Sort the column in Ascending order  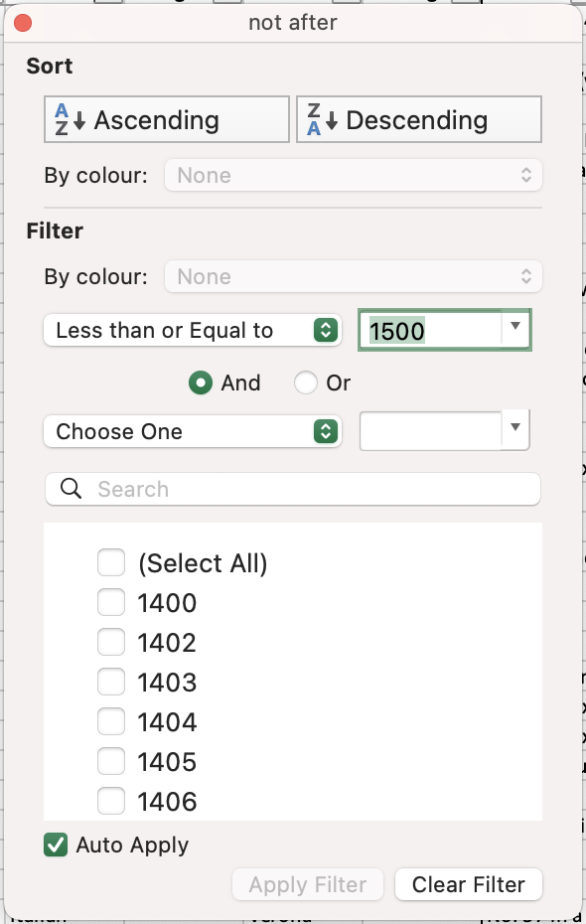(x=167, y=119)
